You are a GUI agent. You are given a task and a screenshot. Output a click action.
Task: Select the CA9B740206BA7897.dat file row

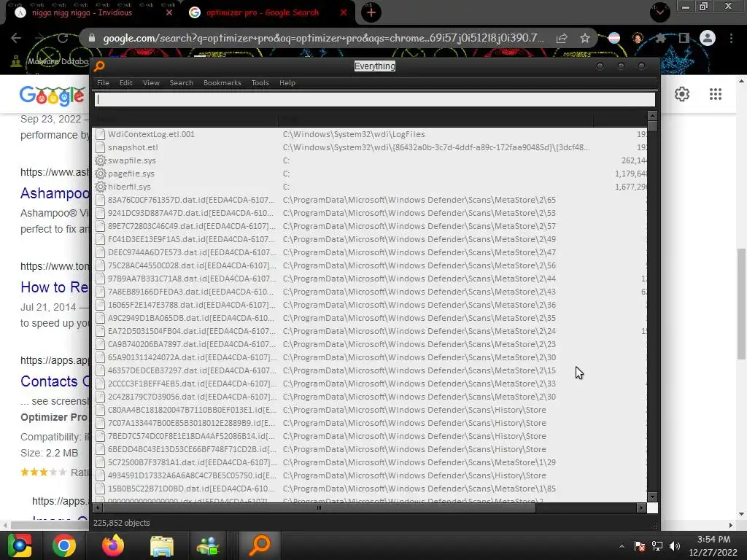click(x=370, y=344)
